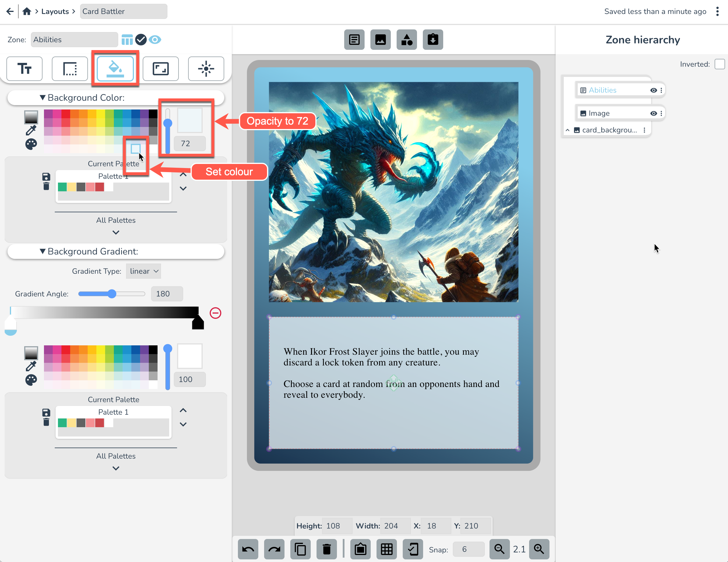This screenshot has width=728, height=562.
Task: Click the undo button
Action: [x=248, y=549]
